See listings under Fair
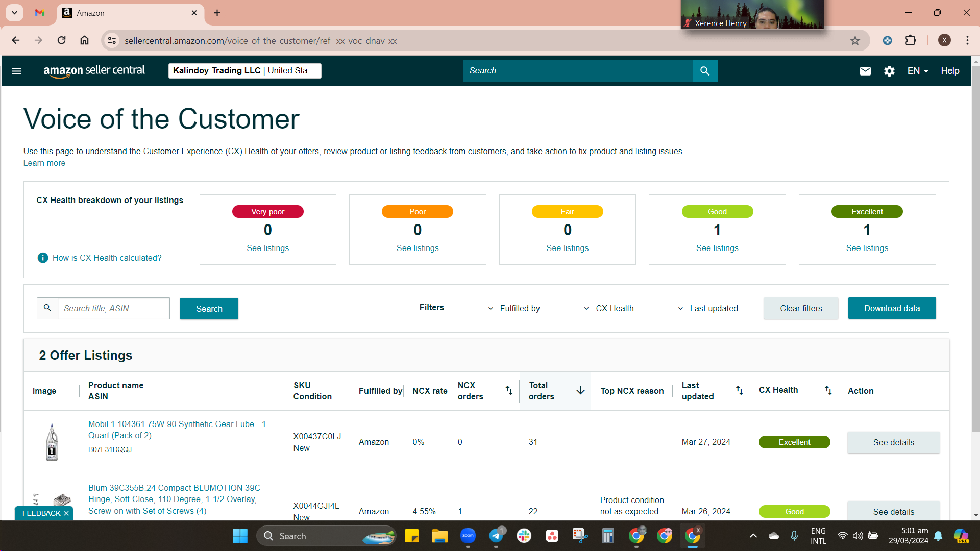The height and width of the screenshot is (551, 980). point(568,248)
